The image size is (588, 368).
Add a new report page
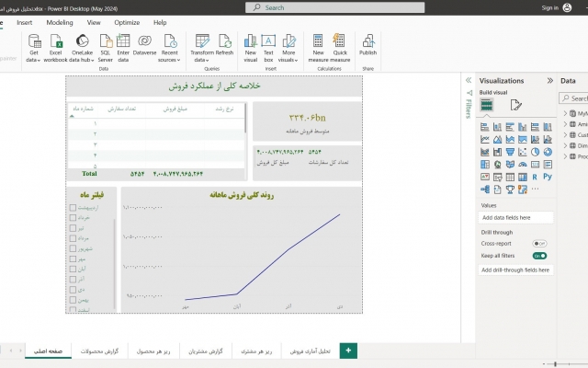(x=348, y=351)
